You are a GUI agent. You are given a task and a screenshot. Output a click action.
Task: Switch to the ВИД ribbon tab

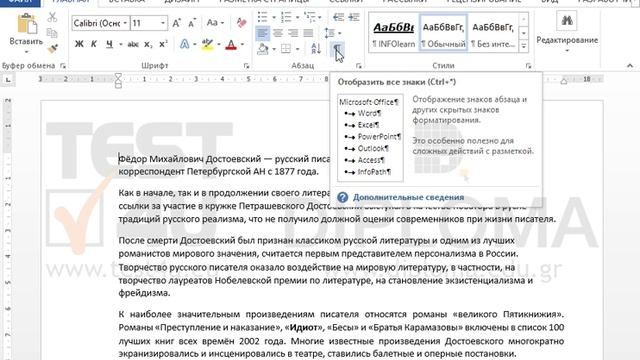(550, 2)
